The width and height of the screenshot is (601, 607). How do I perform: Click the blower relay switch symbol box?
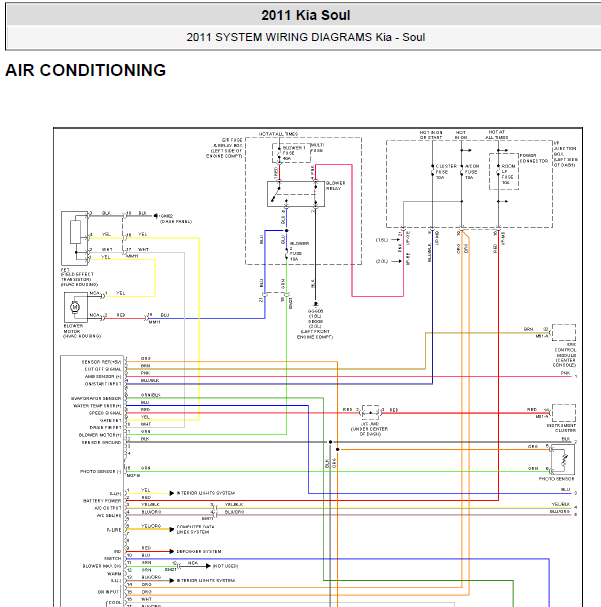point(296,194)
